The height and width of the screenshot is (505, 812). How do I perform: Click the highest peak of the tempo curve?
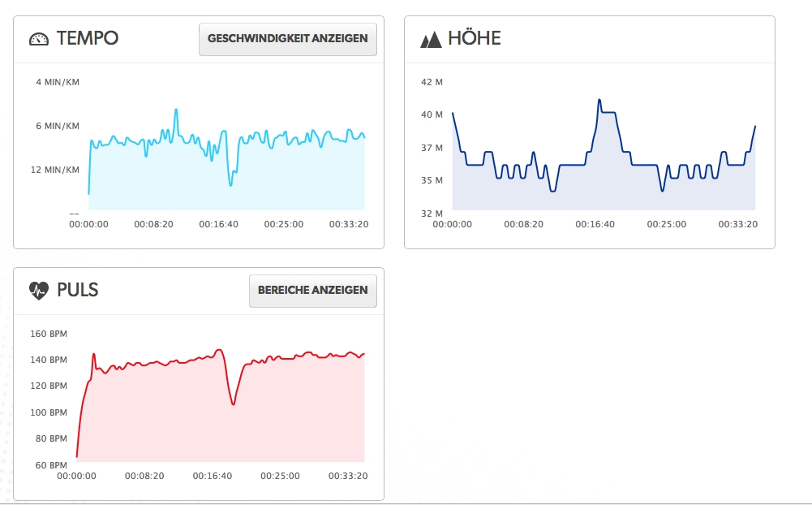click(x=176, y=110)
